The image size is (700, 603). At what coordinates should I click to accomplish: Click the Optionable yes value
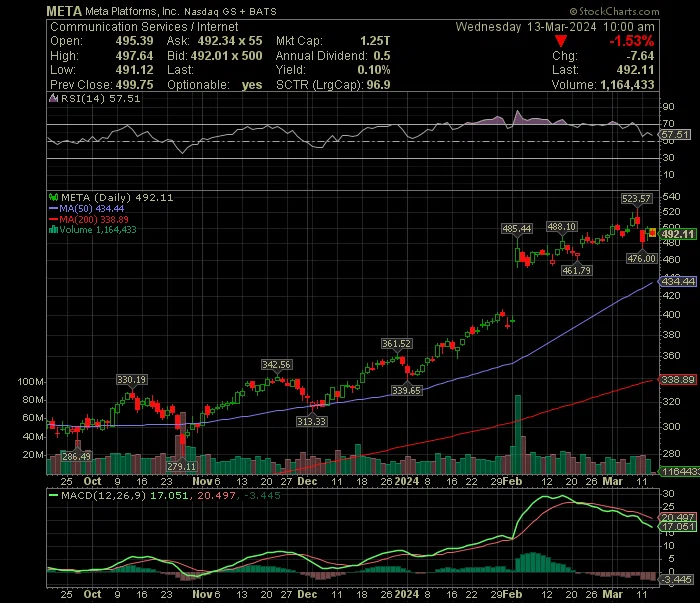252,85
